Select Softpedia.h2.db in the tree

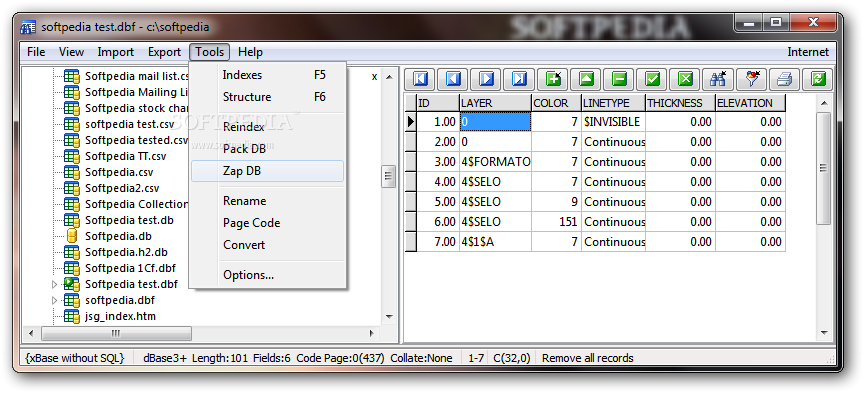click(126, 252)
